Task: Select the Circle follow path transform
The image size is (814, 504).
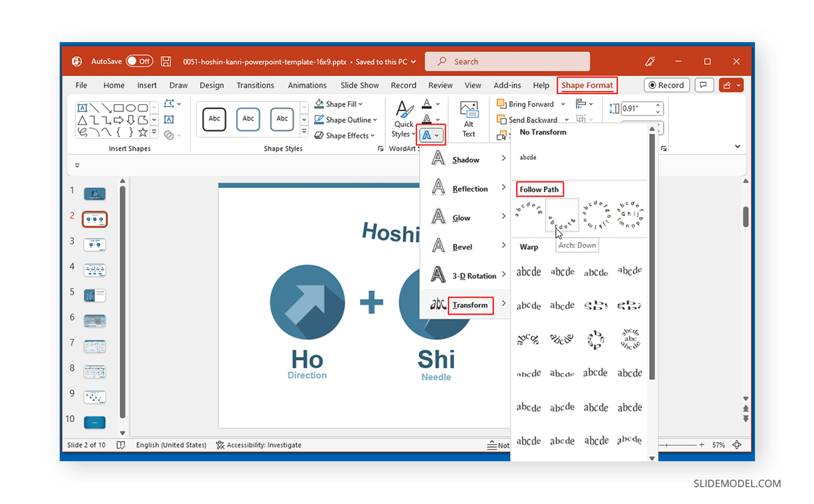Action: coord(596,215)
